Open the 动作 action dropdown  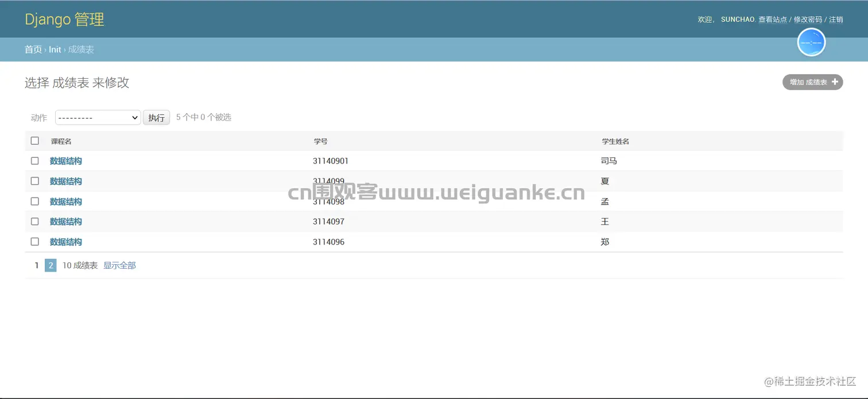click(x=98, y=117)
